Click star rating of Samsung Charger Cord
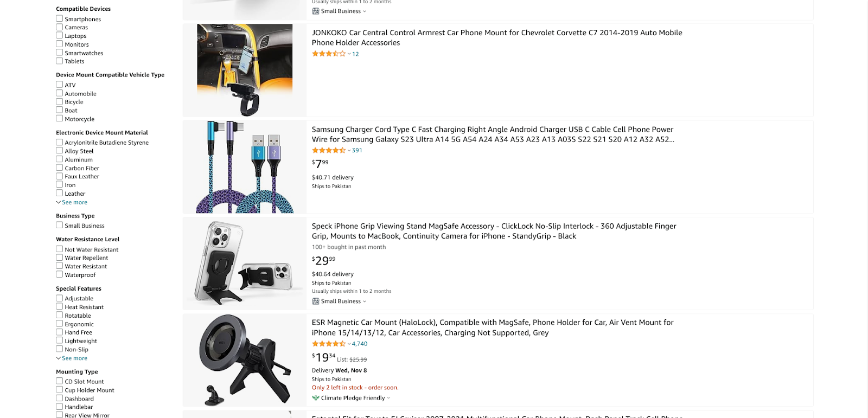The height and width of the screenshot is (418, 868). point(329,151)
